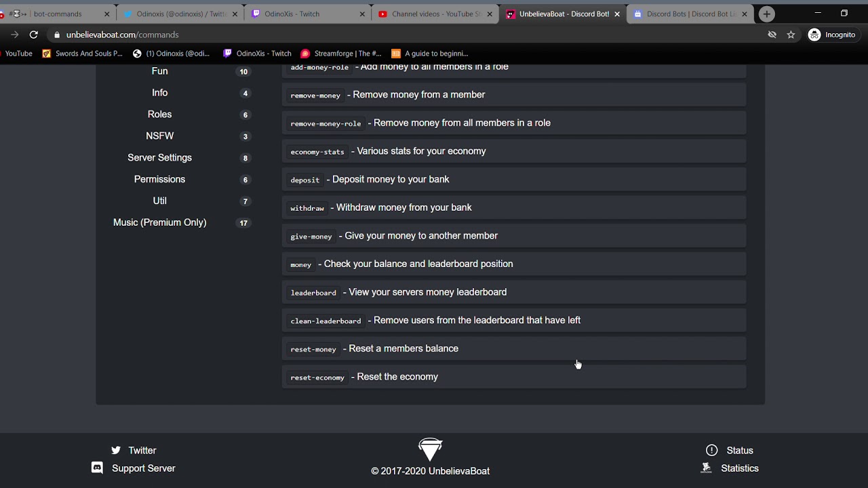The height and width of the screenshot is (488, 868).
Task: Select the Permissions category
Action: 160,180
